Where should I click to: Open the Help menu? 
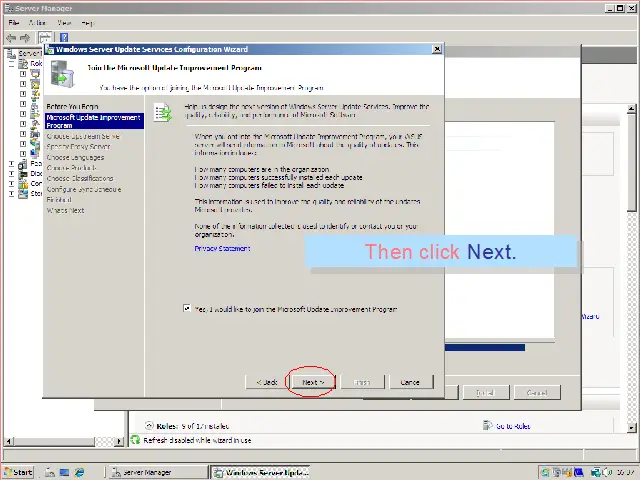pos(87,23)
